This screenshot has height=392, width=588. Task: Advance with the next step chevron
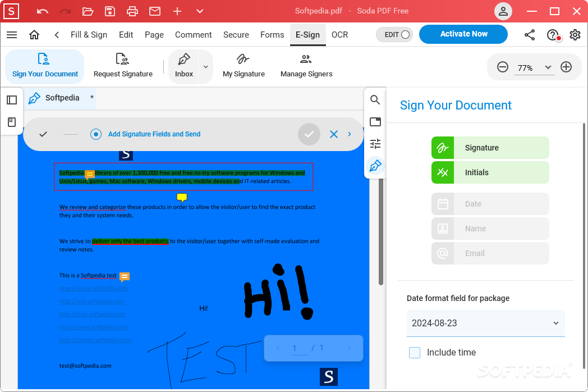click(x=350, y=134)
